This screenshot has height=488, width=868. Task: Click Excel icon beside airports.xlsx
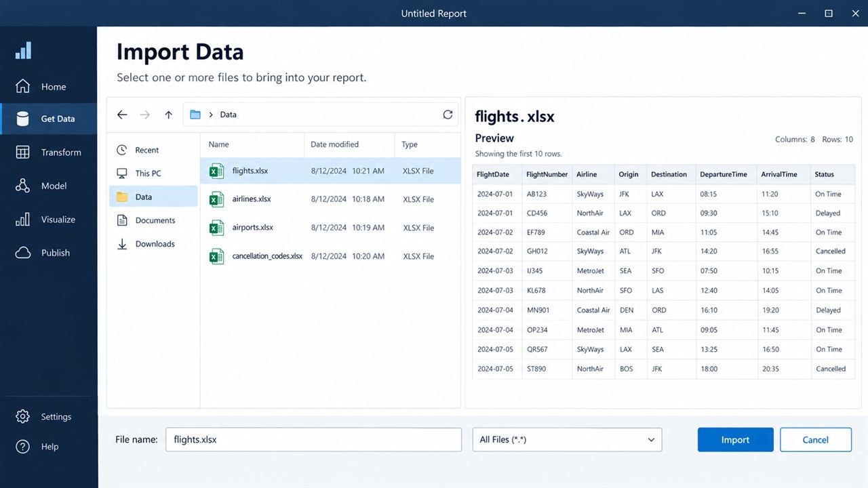click(x=216, y=228)
